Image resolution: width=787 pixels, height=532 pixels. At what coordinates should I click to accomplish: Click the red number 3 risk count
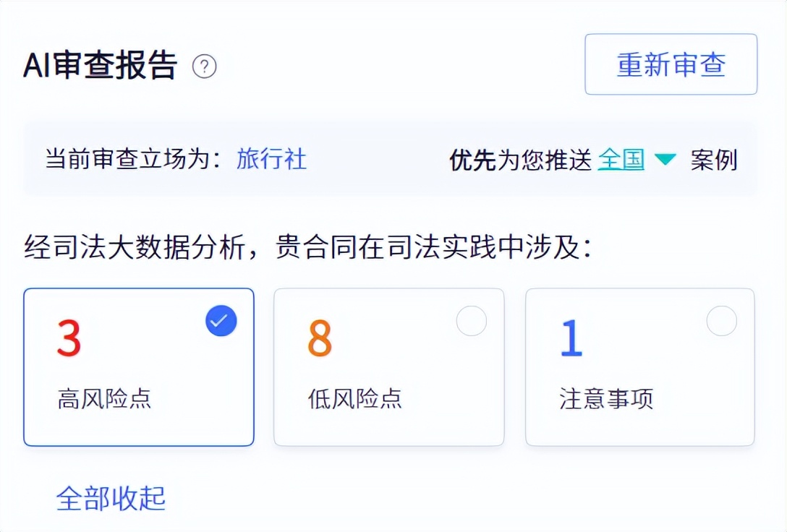(x=70, y=340)
